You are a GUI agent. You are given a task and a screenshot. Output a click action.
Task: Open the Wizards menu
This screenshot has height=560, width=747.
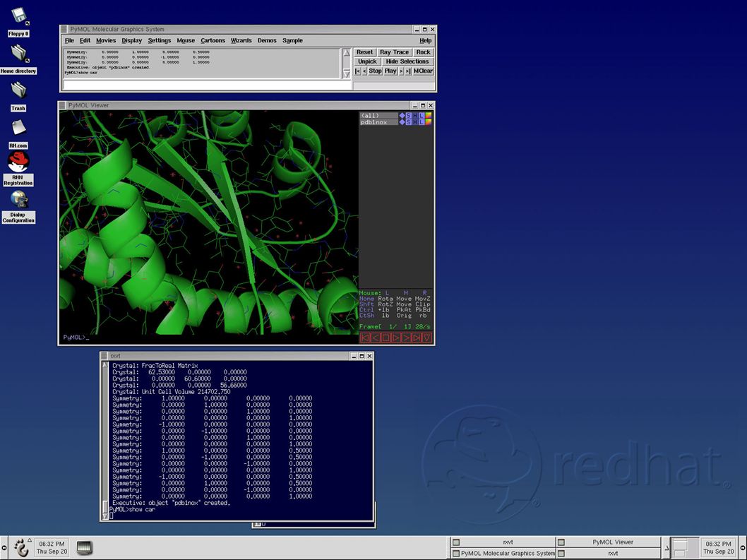click(x=241, y=40)
